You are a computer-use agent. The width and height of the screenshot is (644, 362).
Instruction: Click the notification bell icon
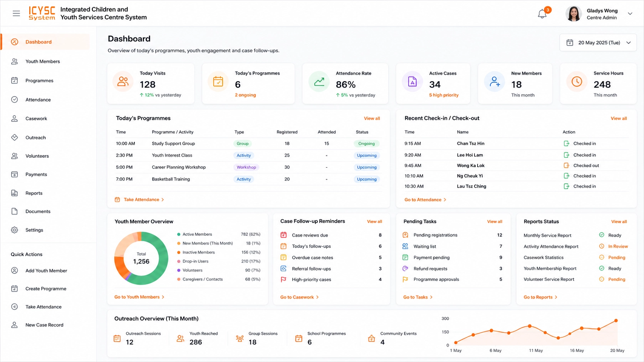542,14
